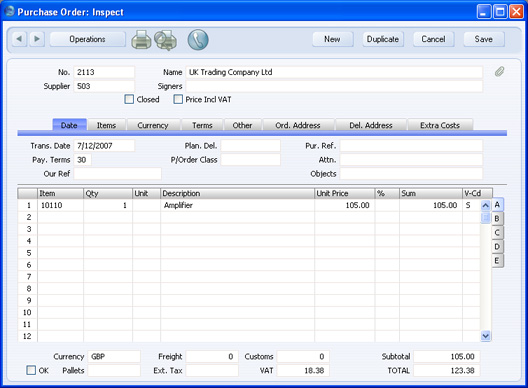This screenshot has width=528, height=388.
Task: Open Del. Address tab
Action: click(371, 125)
